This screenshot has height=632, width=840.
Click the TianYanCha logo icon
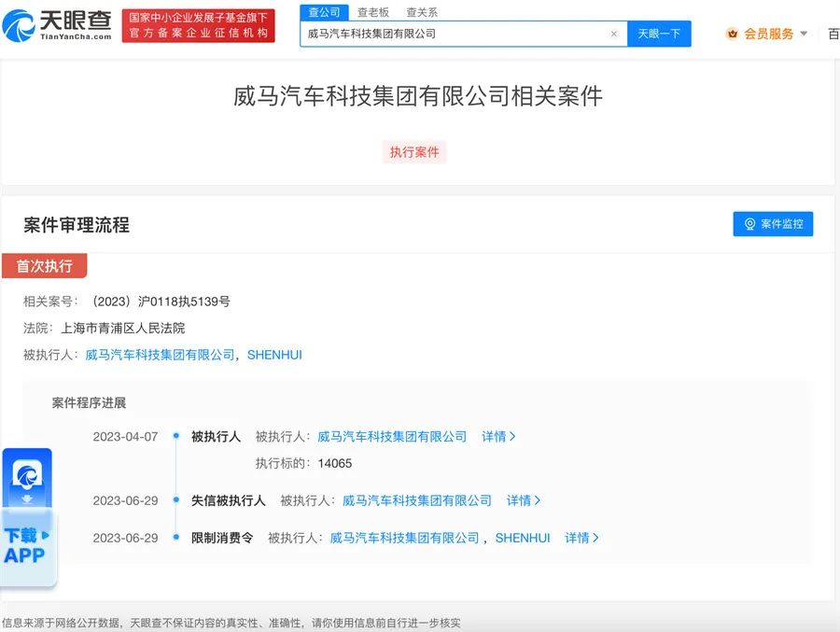click(x=19, y=26)
